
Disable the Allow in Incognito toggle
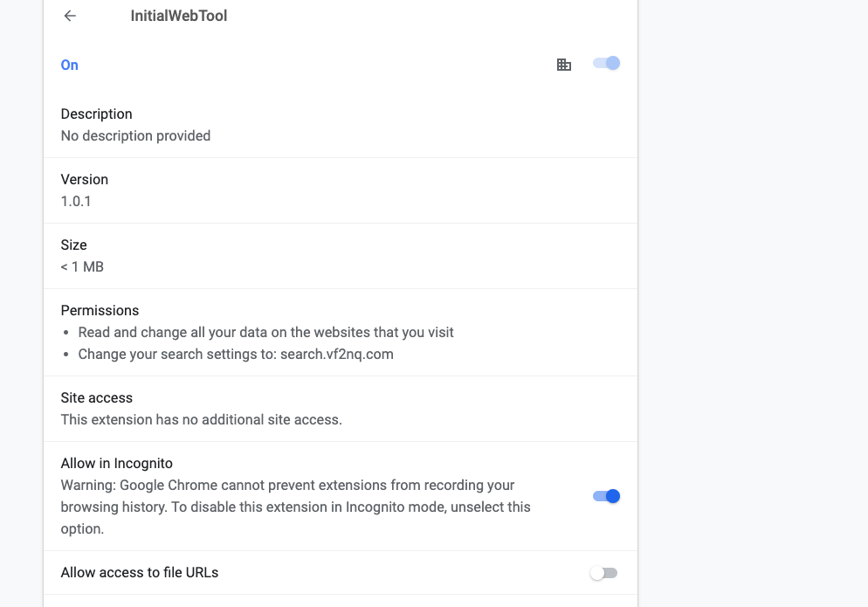(605, 495)
